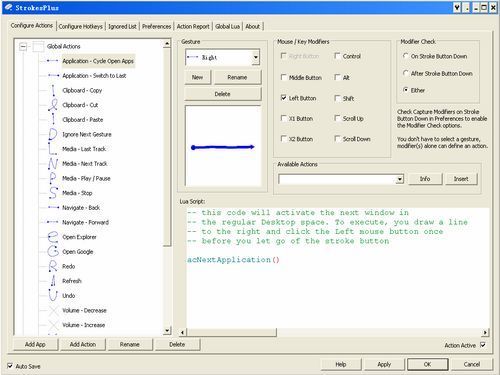Screen dimensions: 500x375
Task: Click the StrokesPlus title bar app icon
Action: (9, 7)
